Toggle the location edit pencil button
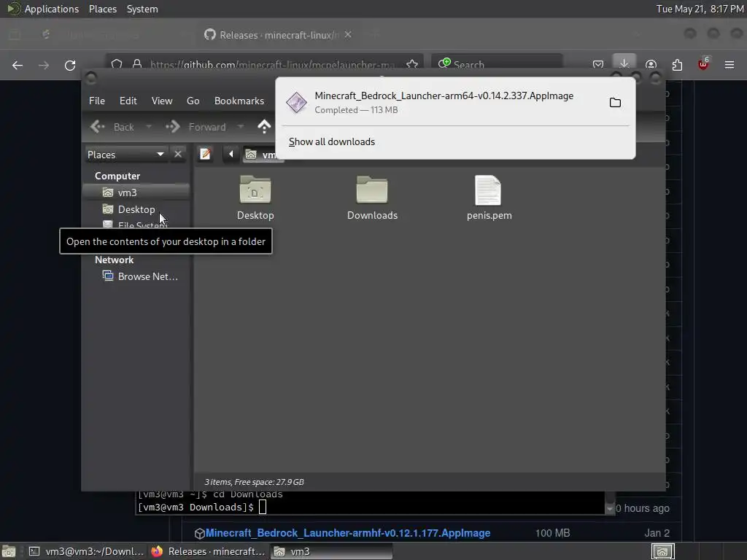The width and height of the screenshot is (747, 560). click(205, 155)
